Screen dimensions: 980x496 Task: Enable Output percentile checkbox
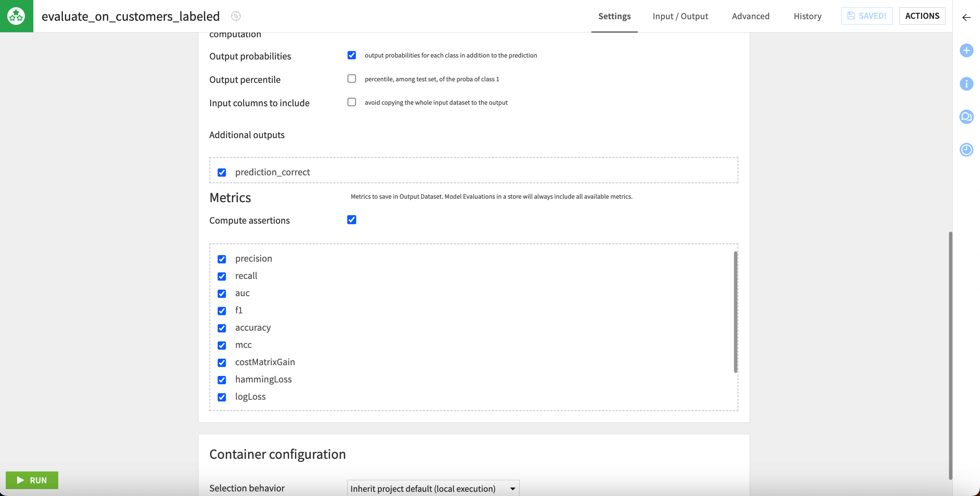351,79
